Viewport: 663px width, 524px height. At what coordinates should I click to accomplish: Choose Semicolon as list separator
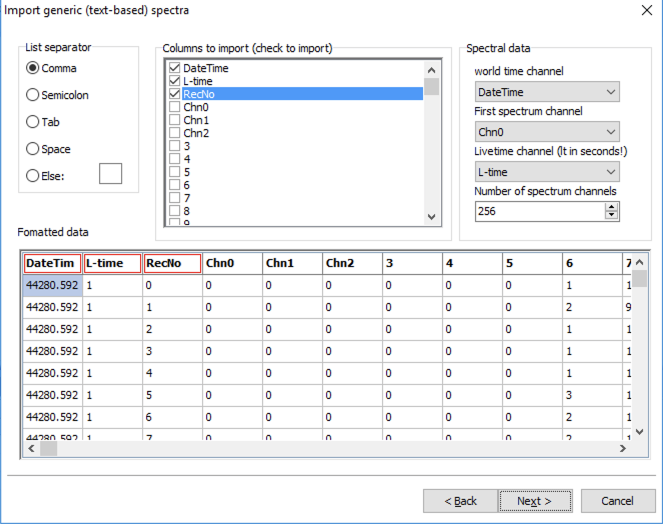(x=33, y=95)
